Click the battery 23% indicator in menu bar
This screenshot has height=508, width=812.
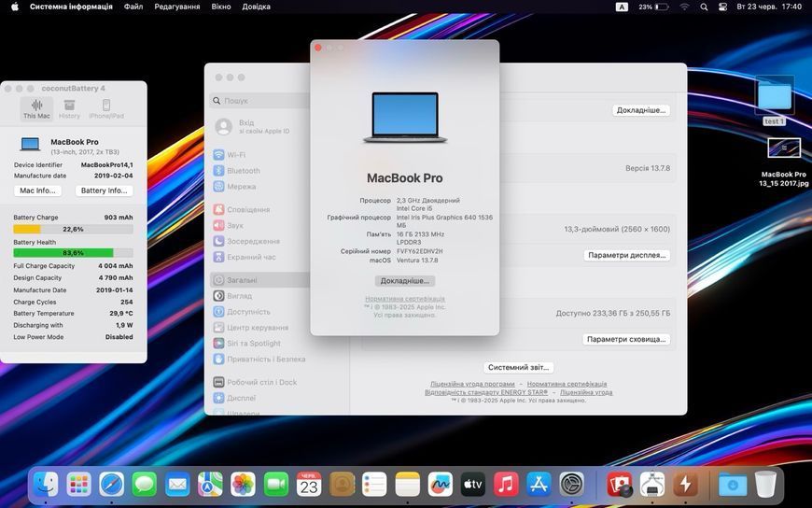click(653, 7)
